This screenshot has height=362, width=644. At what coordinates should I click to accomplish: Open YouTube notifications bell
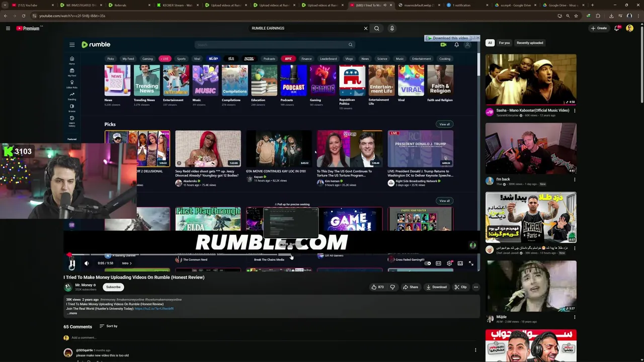coord(617,28)
